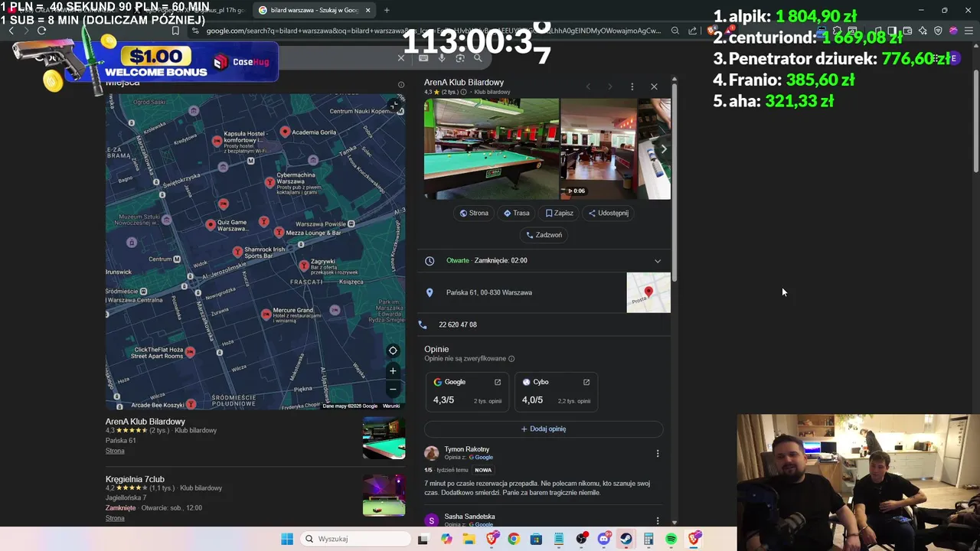Viewport: 980px width, 551px height.
Task: Click the browser address bar
Action: [x=433, y=31]
